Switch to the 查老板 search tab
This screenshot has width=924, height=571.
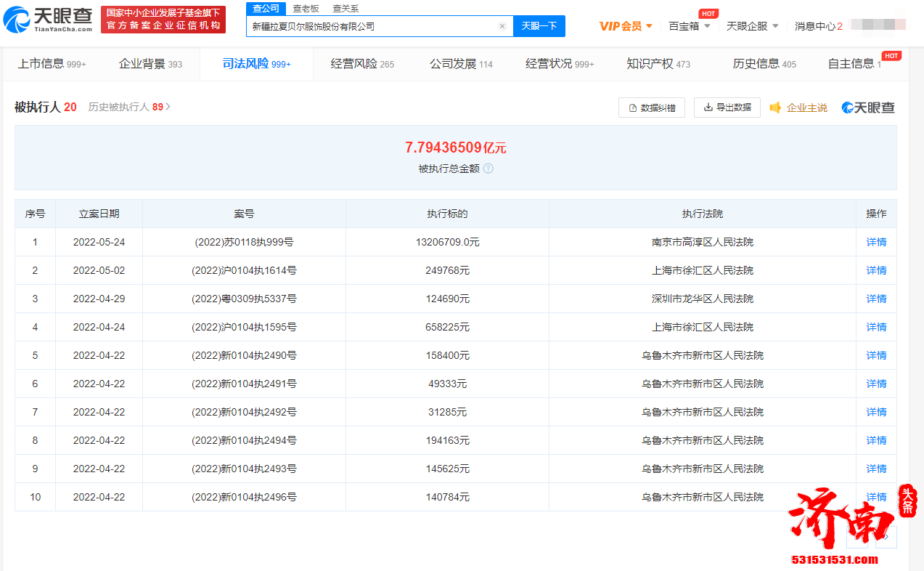306,9
